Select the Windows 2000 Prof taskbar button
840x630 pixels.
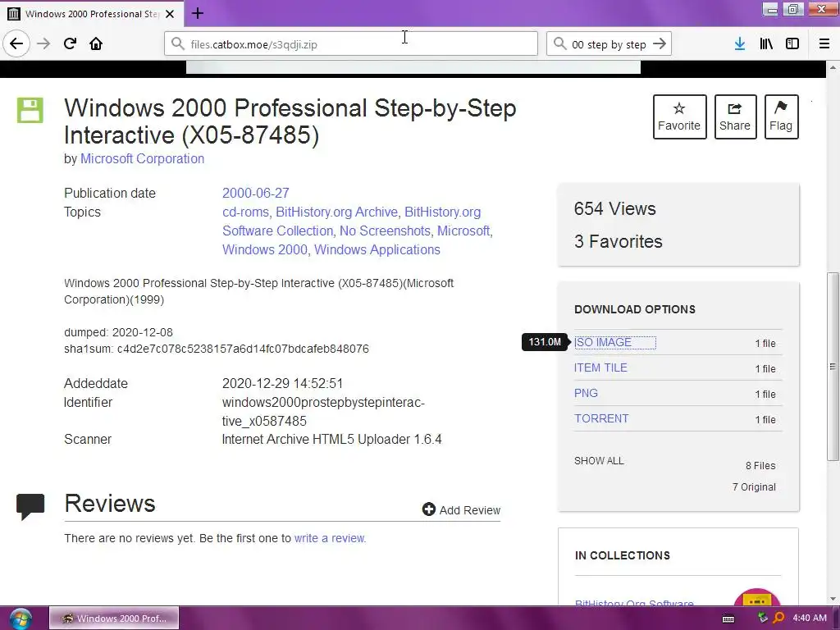click(x=114, y=619)
